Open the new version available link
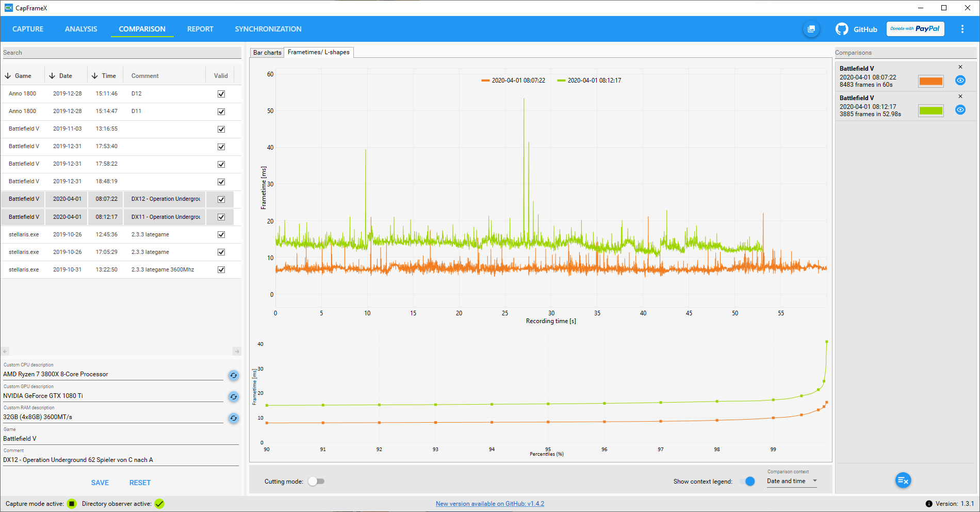The height and width of the screenshot is (512, 980). click(490, 504)
